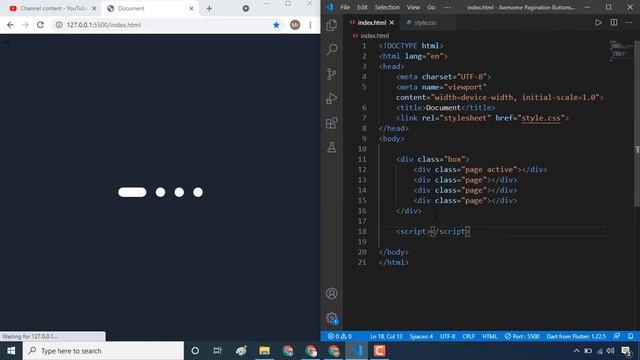The height and width of the screenshot is (360, 640).
Task: Open the Chrome profile avatar
Action: coord(295,25)
